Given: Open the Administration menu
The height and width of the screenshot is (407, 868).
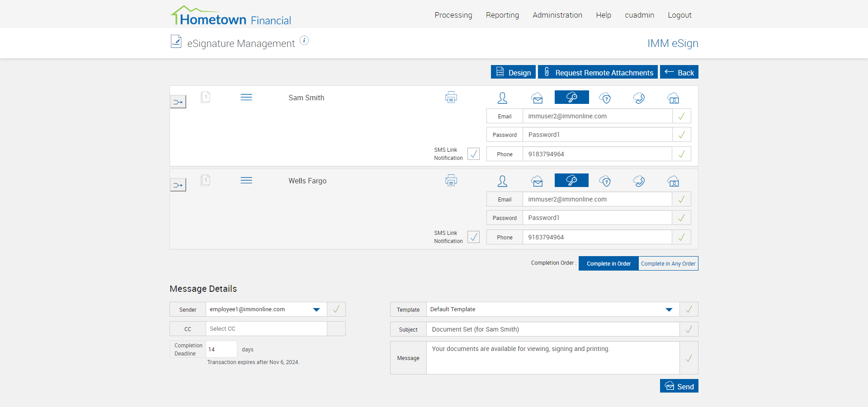Looking at the screenshot, I should pos(557,15).
